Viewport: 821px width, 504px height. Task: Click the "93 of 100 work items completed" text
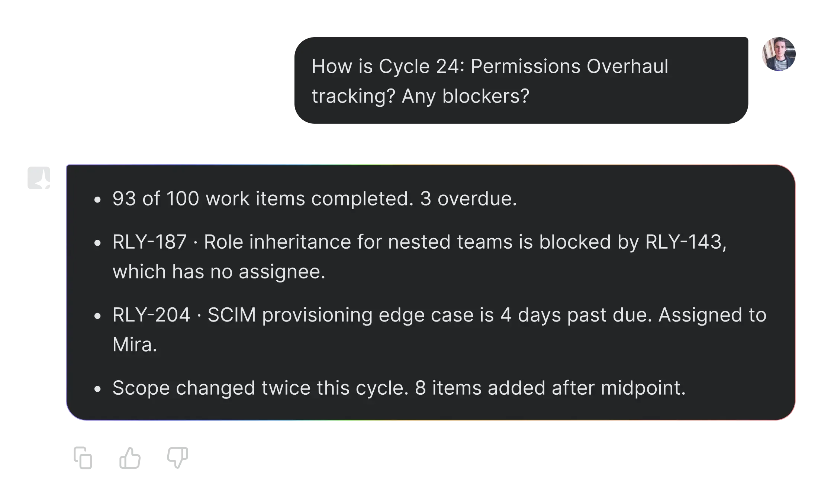(x=263, y=198)
